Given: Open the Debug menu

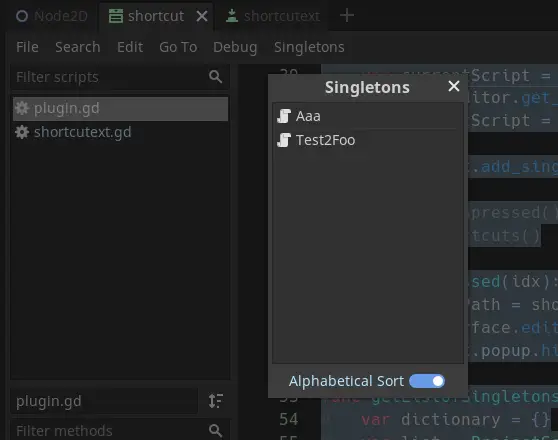Looking at the screenshot, I should pos(235,47).
